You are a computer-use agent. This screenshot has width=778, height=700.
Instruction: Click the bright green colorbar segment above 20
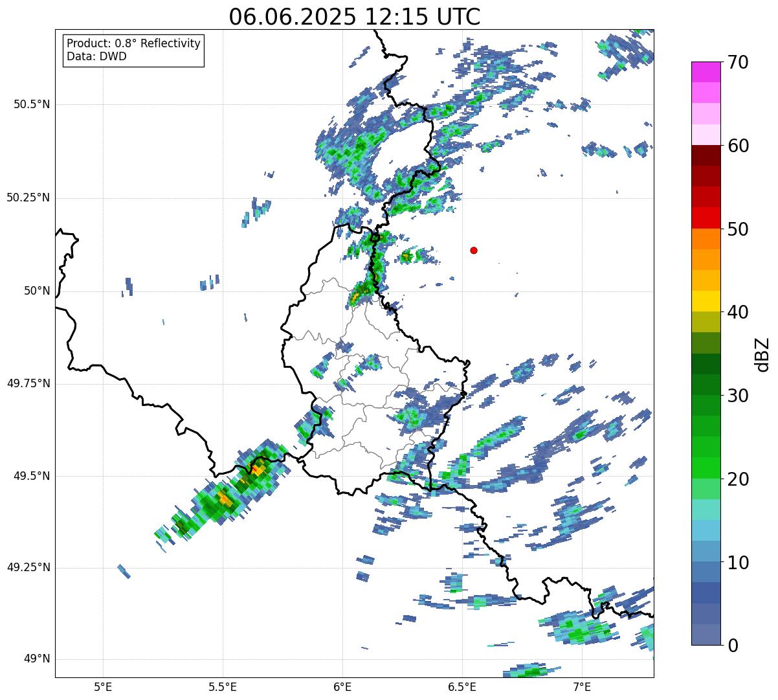pos(706,468)
